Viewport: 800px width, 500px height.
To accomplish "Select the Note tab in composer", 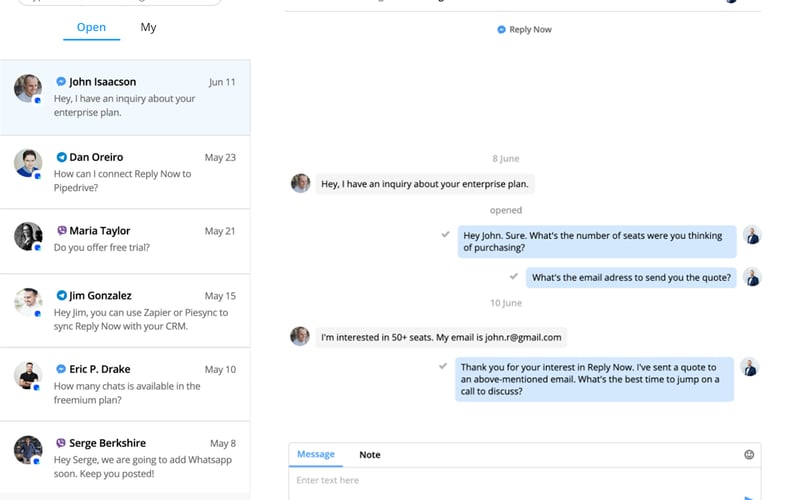I will pyautogui.click(x=370, y=455).
